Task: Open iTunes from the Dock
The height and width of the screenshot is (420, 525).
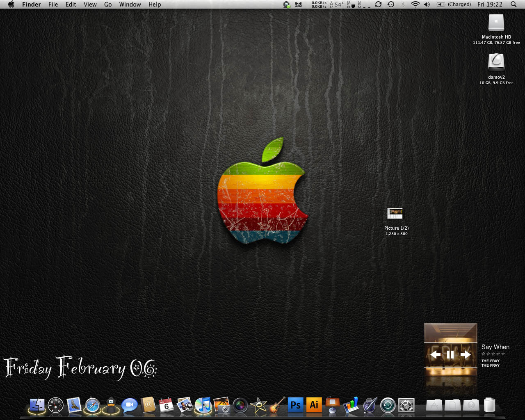Action: pyautogui.click(x=203, y=405)
